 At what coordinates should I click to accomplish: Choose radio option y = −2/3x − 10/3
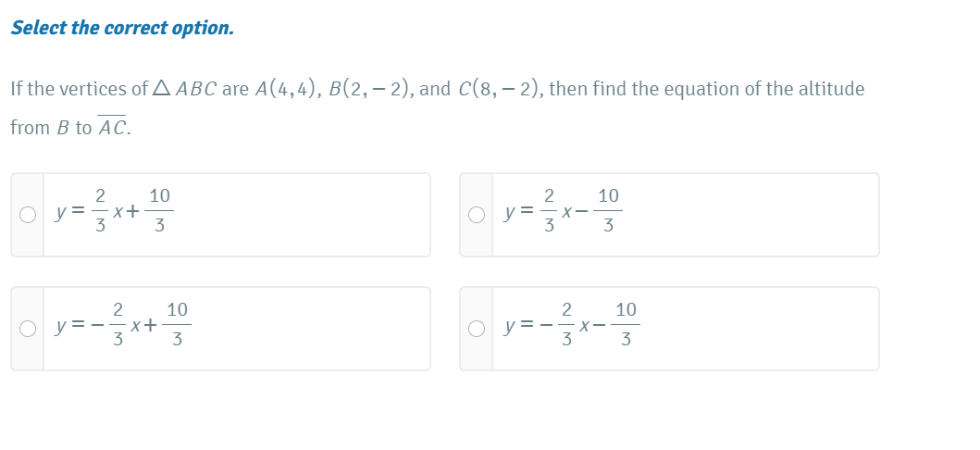click(x=477, y=329)
